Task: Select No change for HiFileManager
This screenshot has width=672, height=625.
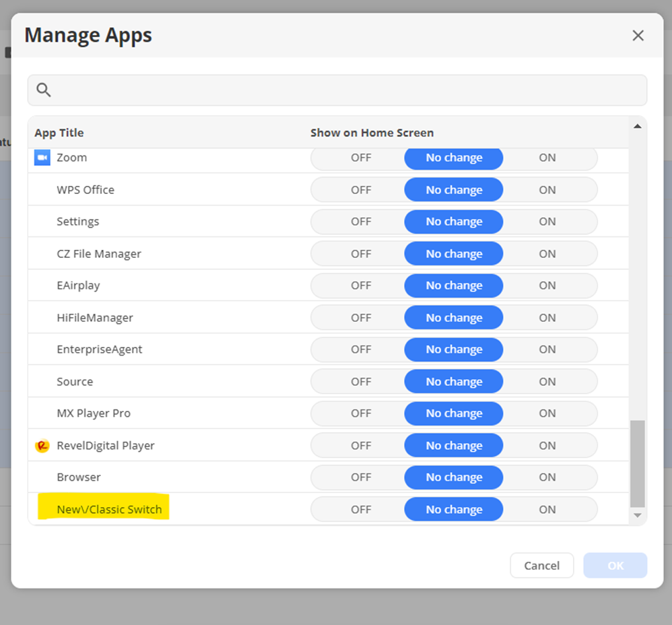Action: click(454, 318)
